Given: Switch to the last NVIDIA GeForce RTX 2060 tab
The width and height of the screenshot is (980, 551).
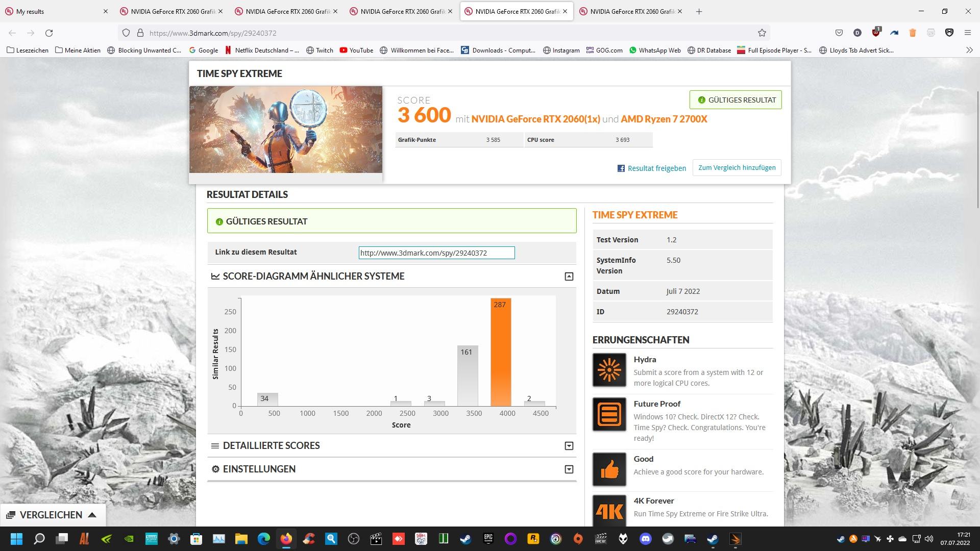Looking at the screenshot, I should [632, 11].
